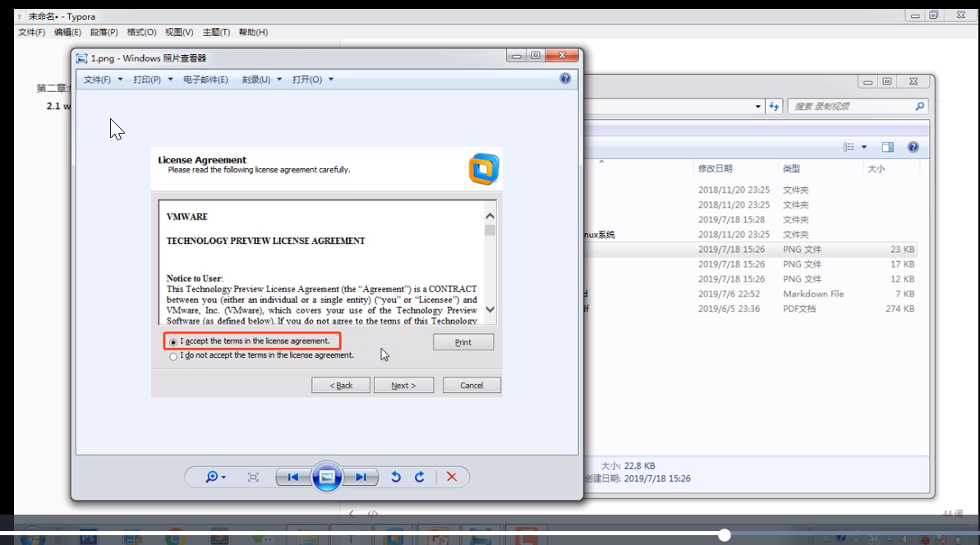Click the 7 KB size cell
980x545 pixels.
pyautogui.click(x=905, y=294)
